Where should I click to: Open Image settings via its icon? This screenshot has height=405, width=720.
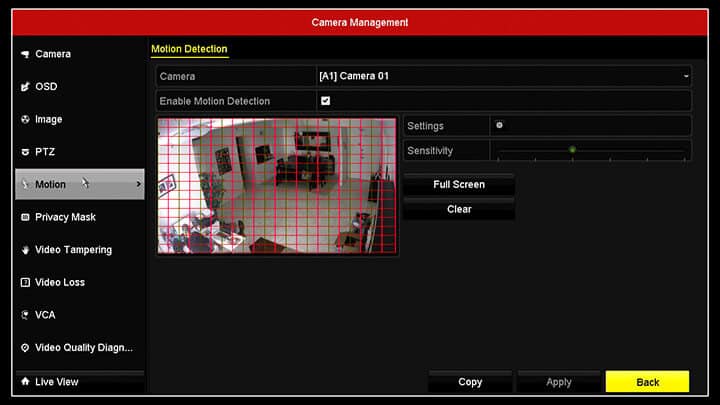coord(25,120)
